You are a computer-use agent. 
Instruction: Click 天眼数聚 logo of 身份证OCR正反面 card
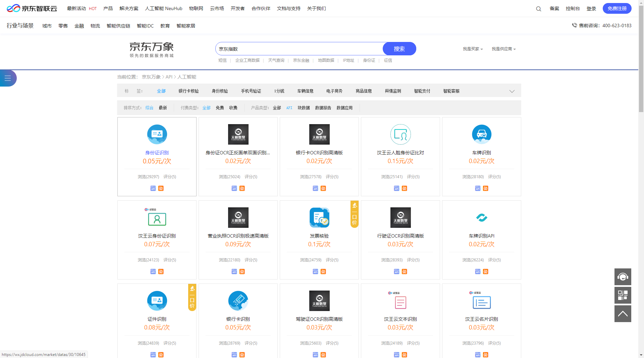click(x=238, y=134)
